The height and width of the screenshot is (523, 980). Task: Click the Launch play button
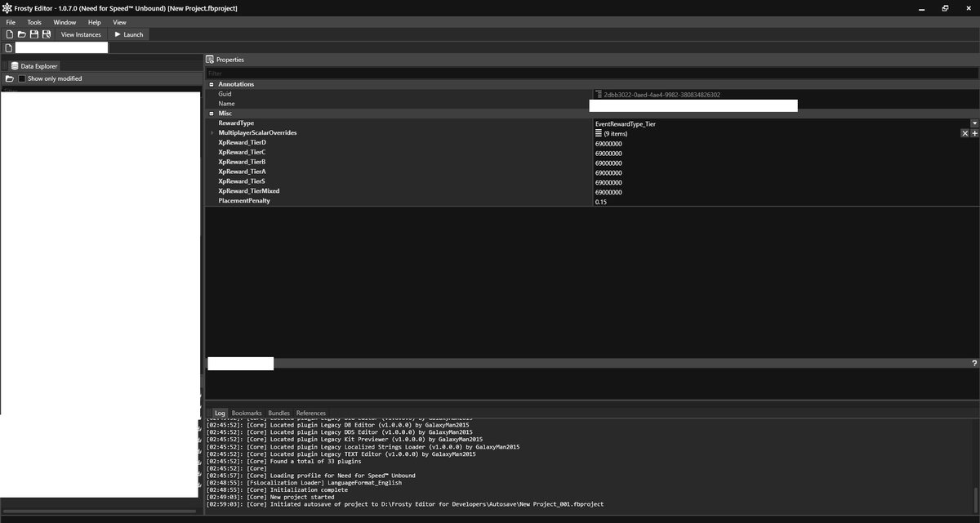pos(128,34)
